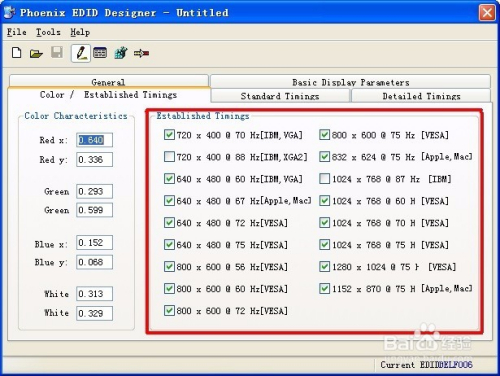Image resolution: width=500 pixels, height=376 pixels.
Task: Open Basic Display Parameters tab
Action: tap(350, 82)
